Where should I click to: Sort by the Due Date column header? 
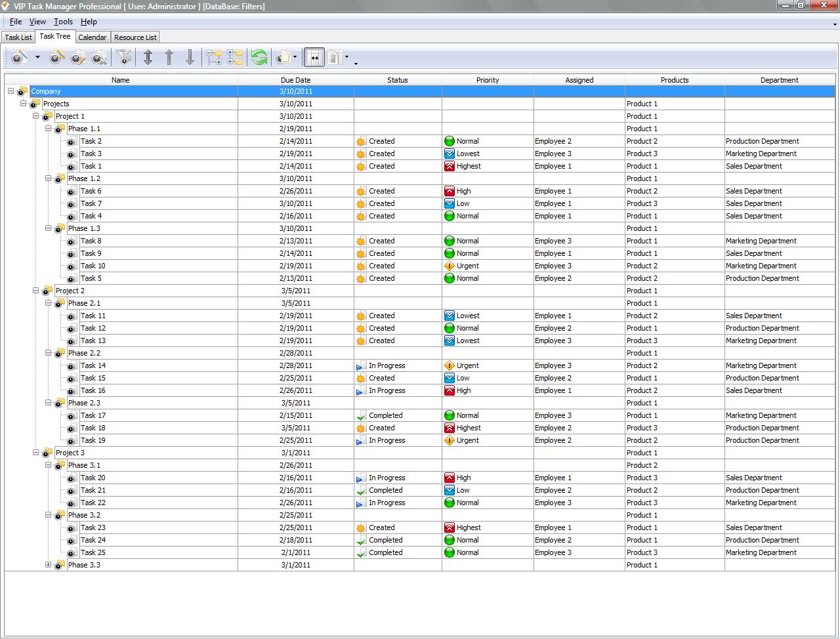pos(295,80)
